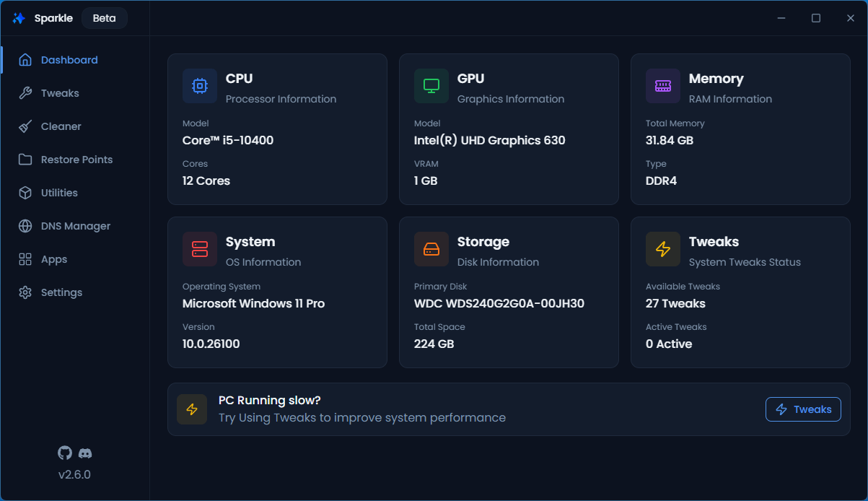Click the v2.6.0 version text
Image resolution: width=868 pixels, height=501 pixels.
[74, 475]
